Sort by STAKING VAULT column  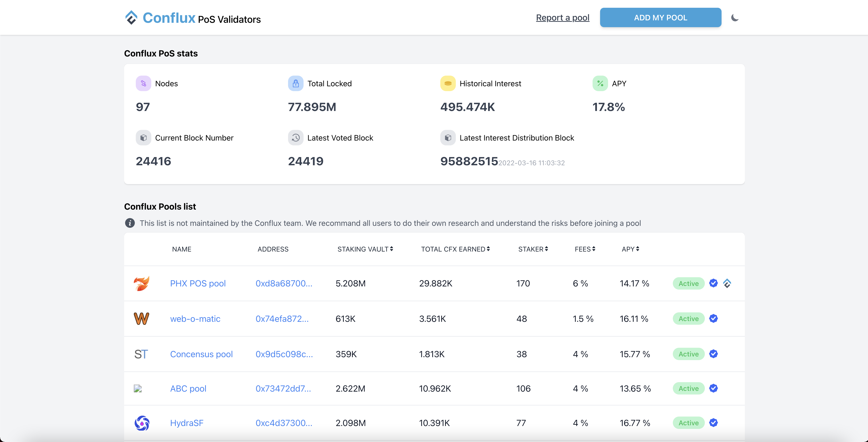tap(365, 249)
